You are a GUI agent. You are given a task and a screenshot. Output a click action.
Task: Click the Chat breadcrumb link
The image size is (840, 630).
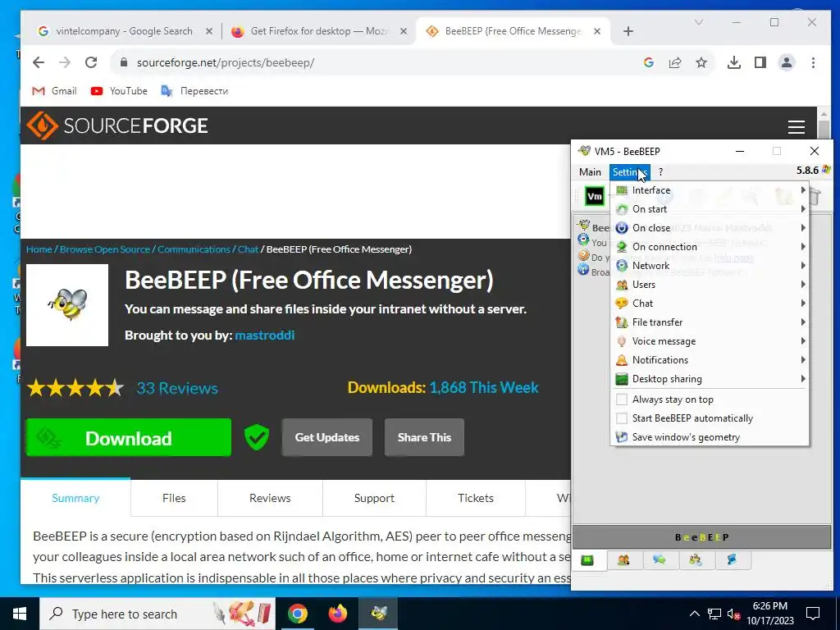tap(248, 249)
